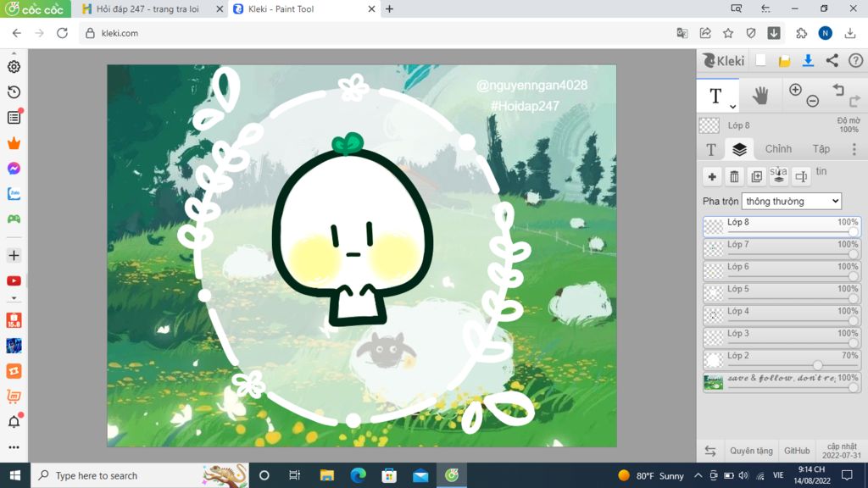Open the GitHub link

click(797, 451)
